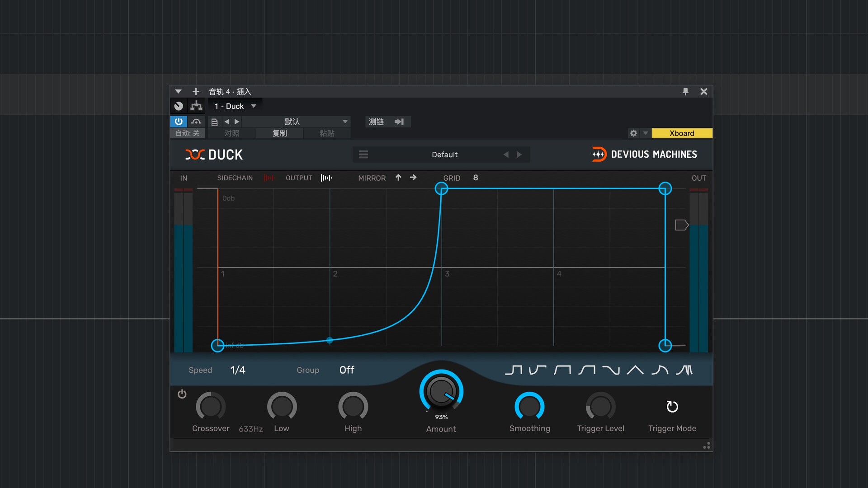Mirror the curve horizontally with right arrow
The width and height of the screenshot is (868, 488).
click(x=413, y=178)
